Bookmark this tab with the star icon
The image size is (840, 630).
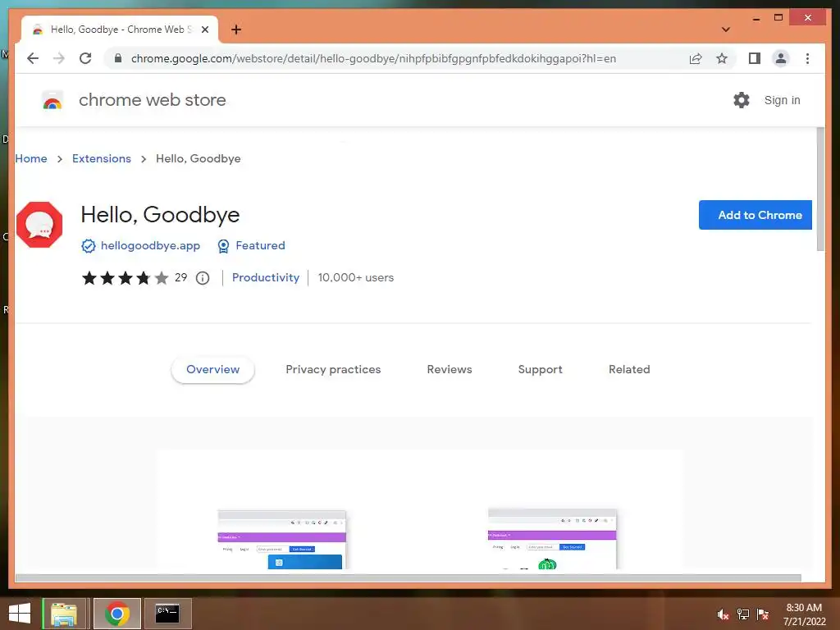722,58
